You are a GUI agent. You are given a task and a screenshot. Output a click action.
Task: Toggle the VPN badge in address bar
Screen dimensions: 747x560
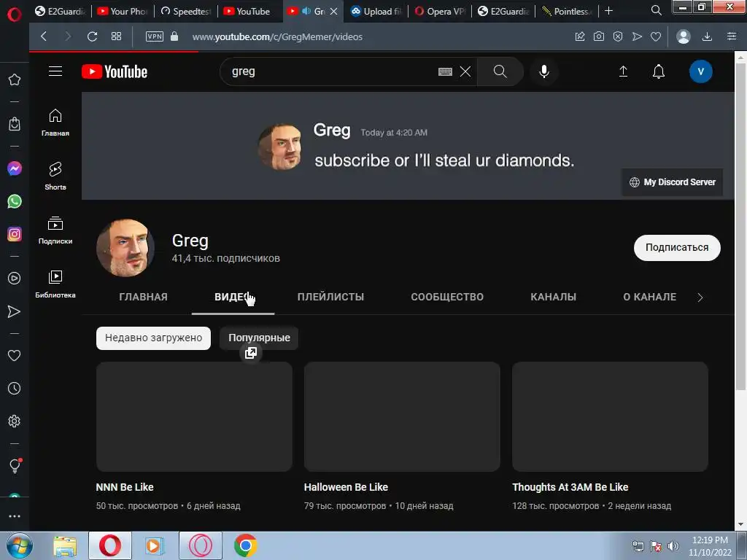155,36
